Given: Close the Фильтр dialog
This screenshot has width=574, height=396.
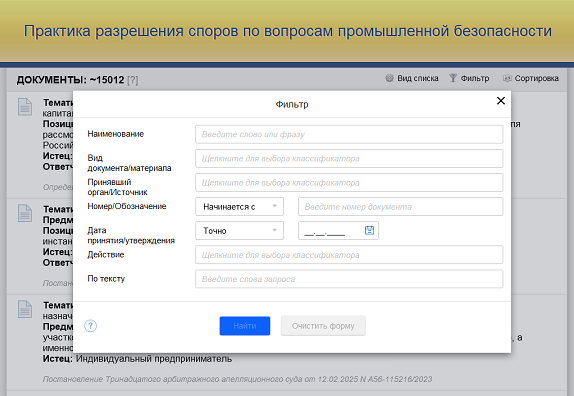Looking at the screenshot, I should point(501,101).
